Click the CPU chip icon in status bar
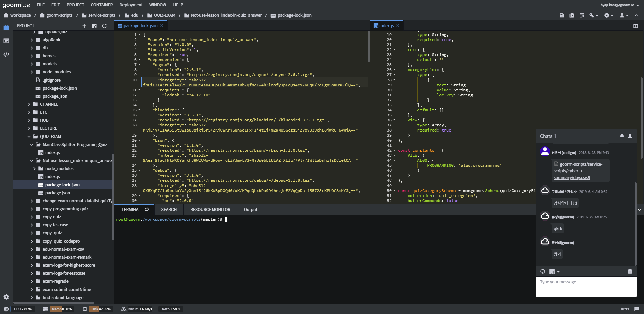The image size is (644, 314). coord(6,309)
